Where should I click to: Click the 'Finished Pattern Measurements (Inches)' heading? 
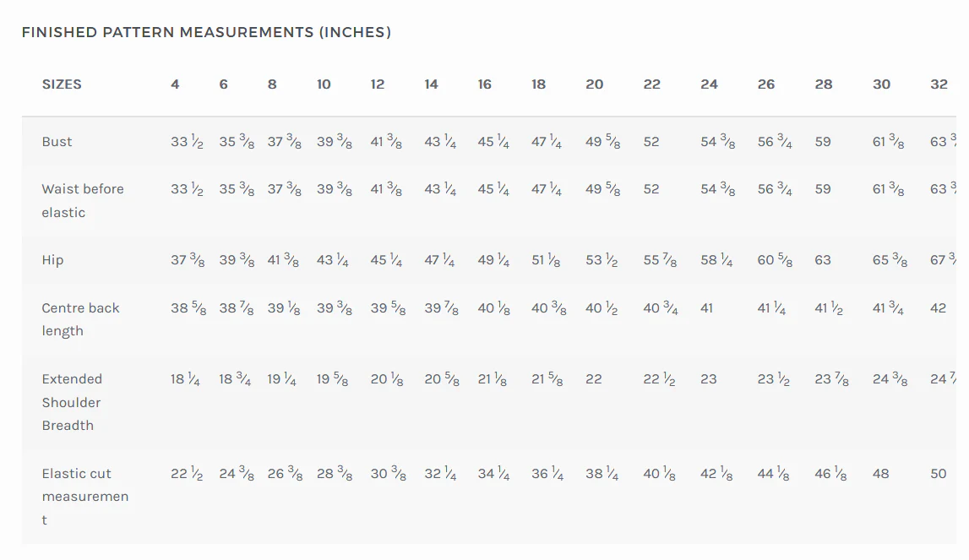coord(206,33)
